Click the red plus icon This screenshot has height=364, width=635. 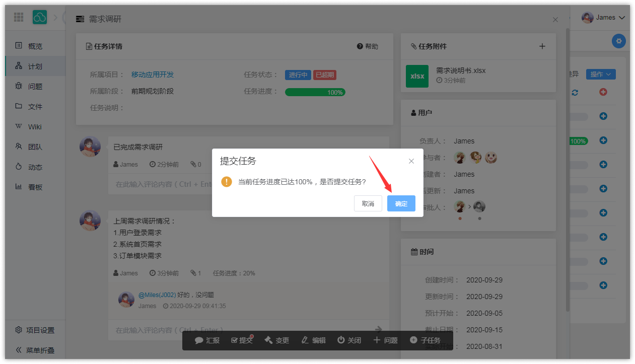(x=603, y=92)
